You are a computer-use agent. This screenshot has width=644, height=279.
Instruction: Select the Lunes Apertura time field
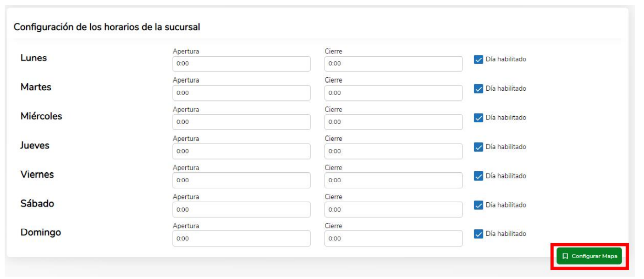(241, 64)
